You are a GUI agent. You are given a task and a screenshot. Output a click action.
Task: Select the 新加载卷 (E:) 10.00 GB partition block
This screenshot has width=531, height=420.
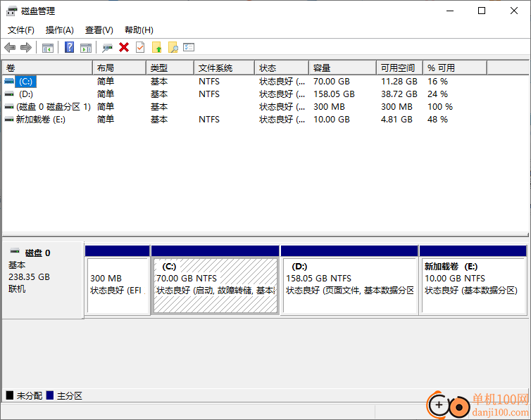[473, 281]
